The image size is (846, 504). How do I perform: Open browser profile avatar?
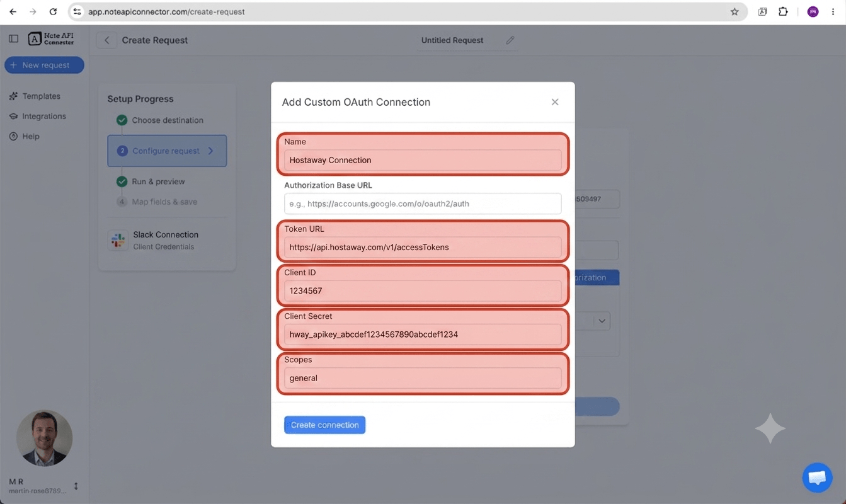pyautogui.click(x=813, y=11)
